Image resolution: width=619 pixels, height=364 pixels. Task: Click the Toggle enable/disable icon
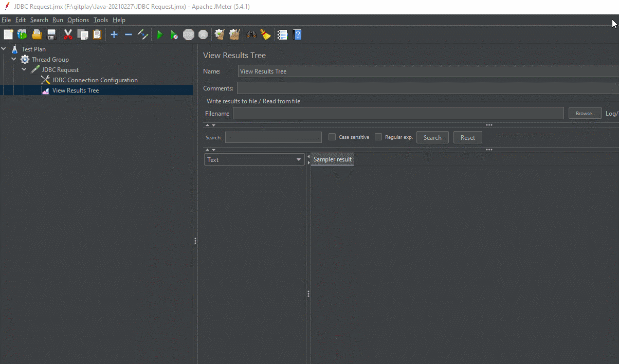[x=143, y=34]
